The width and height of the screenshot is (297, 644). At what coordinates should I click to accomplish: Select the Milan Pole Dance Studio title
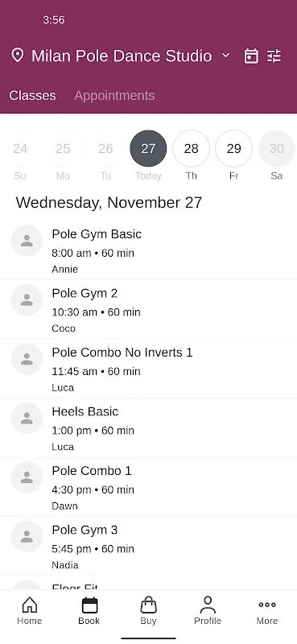(x=122, y=56)
